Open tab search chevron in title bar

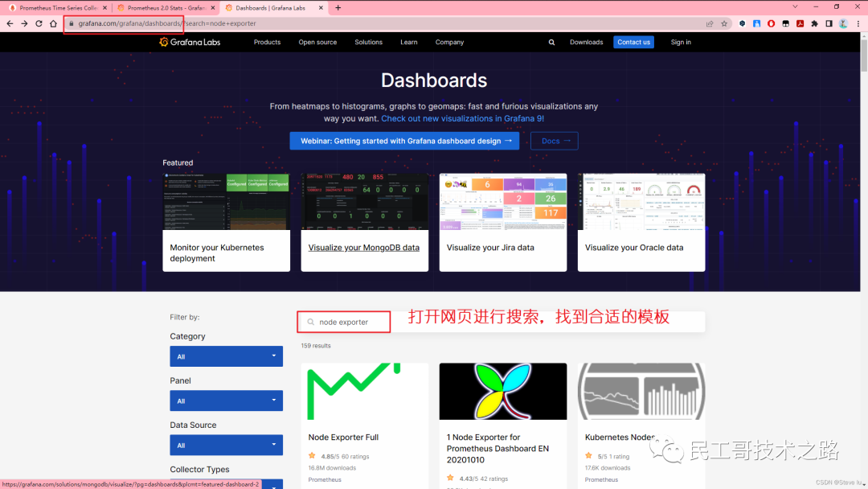point(795,6)
